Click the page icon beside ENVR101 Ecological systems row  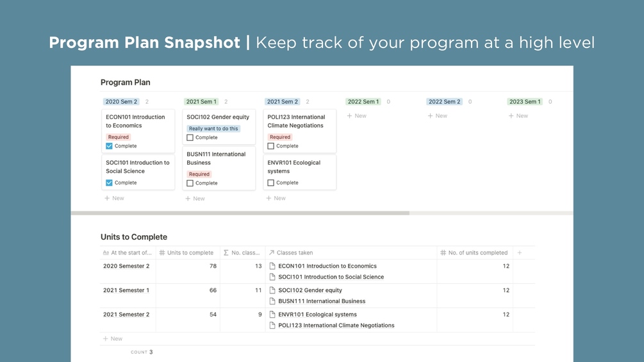272,315
